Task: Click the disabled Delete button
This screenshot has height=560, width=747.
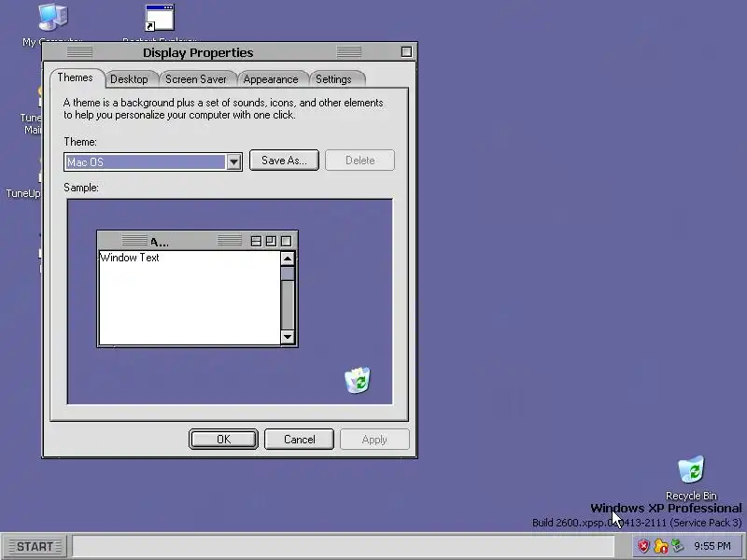Action: click(359, 161)
